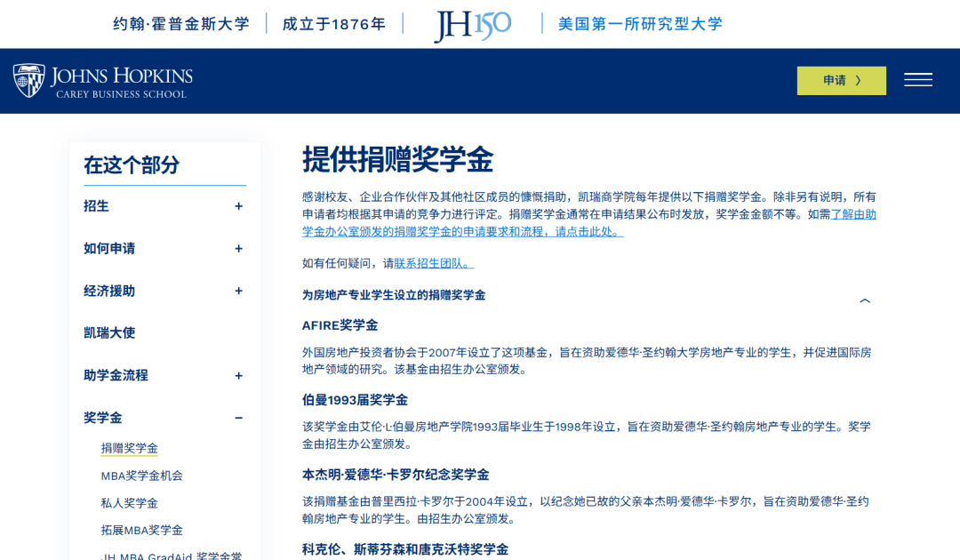This screenshot has height=560, width=960.
Task: Collapse the 奖学金 section minus icon
Action: click(x=239, y=418)
